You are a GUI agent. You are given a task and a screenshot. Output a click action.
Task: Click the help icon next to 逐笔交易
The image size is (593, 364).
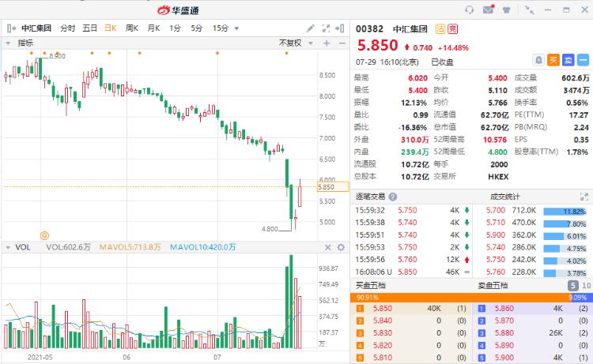(x=392, y=197)
